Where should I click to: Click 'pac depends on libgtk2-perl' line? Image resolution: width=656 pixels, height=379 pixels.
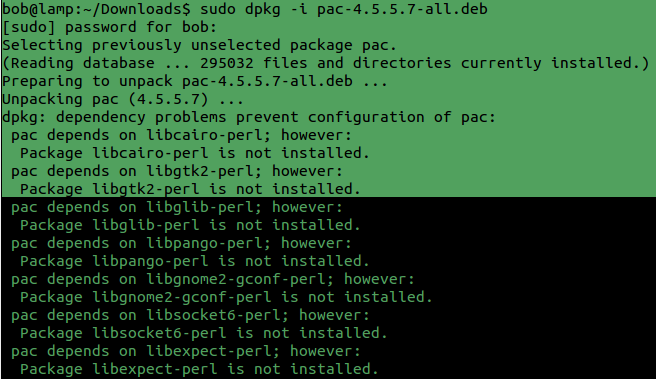click(x=177, y=171)
